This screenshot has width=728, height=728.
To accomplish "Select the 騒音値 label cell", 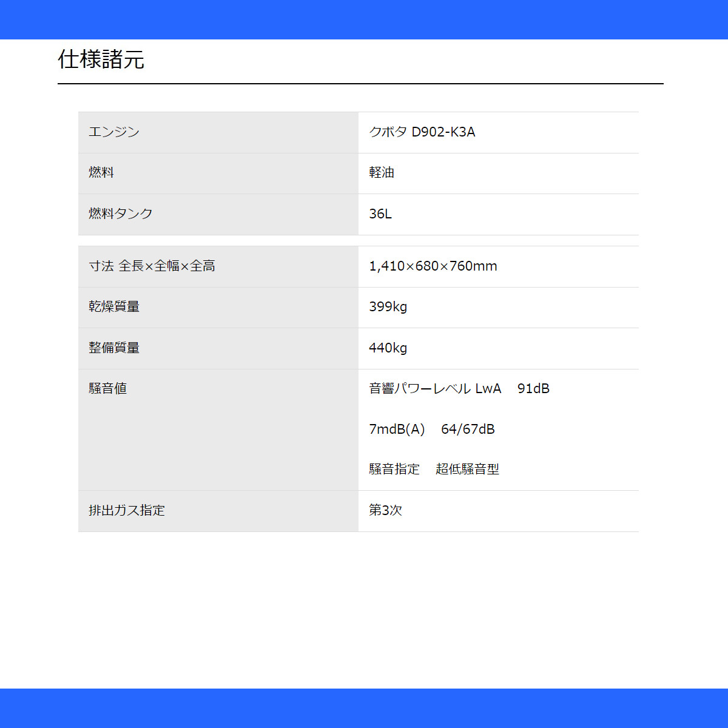I will [x=218, y=430].
